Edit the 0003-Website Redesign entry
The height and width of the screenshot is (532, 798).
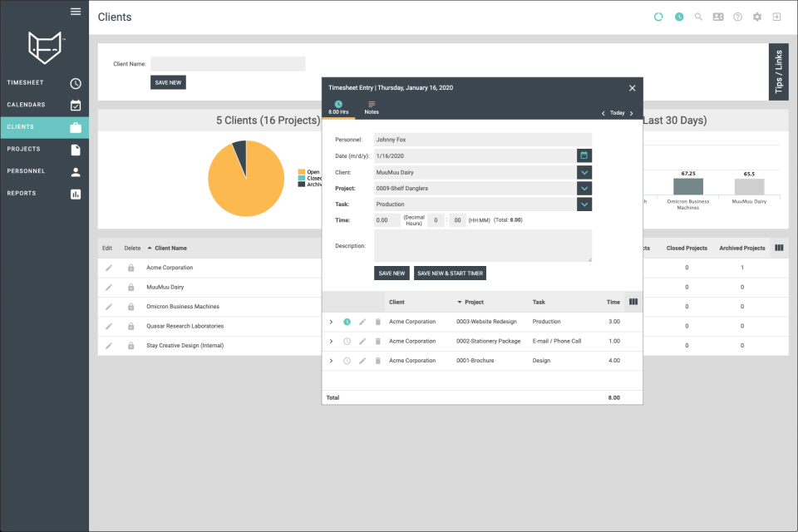coord(362,322)
